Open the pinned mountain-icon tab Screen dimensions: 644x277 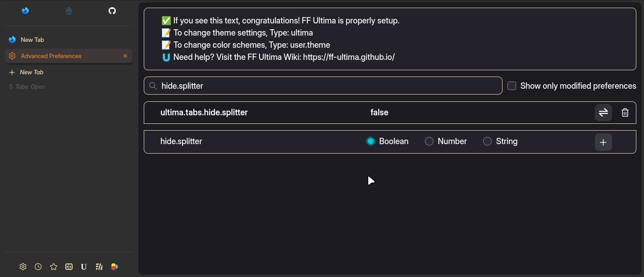(69, 11)
